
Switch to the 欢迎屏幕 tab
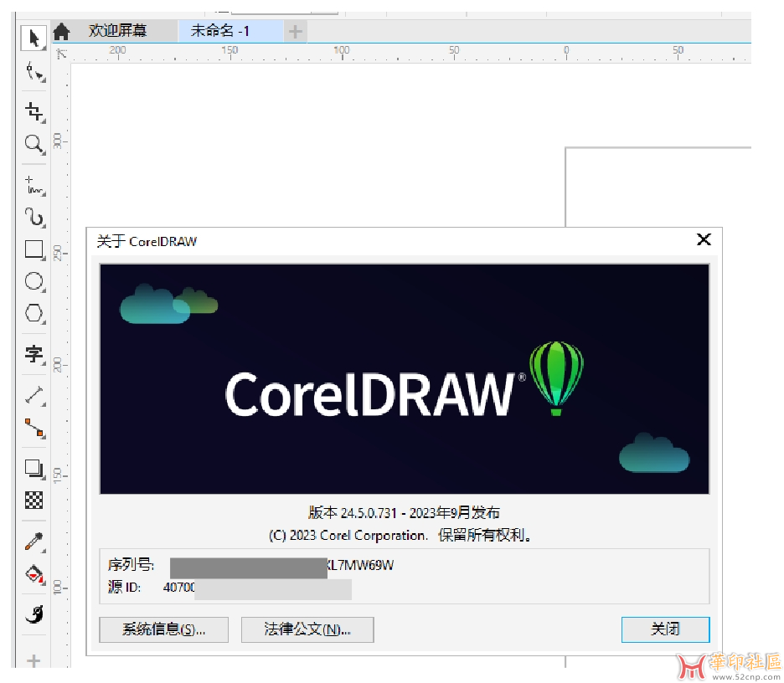117,31
